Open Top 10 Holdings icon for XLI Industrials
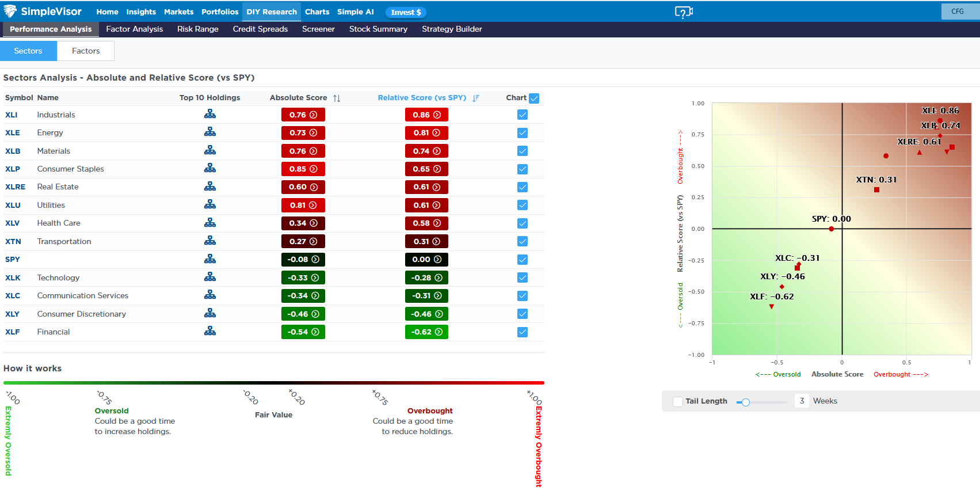 pos(210,115)
